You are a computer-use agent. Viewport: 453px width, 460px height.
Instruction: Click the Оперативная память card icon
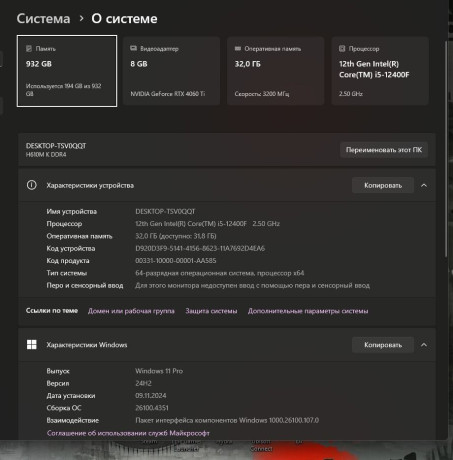coord(238,48)
